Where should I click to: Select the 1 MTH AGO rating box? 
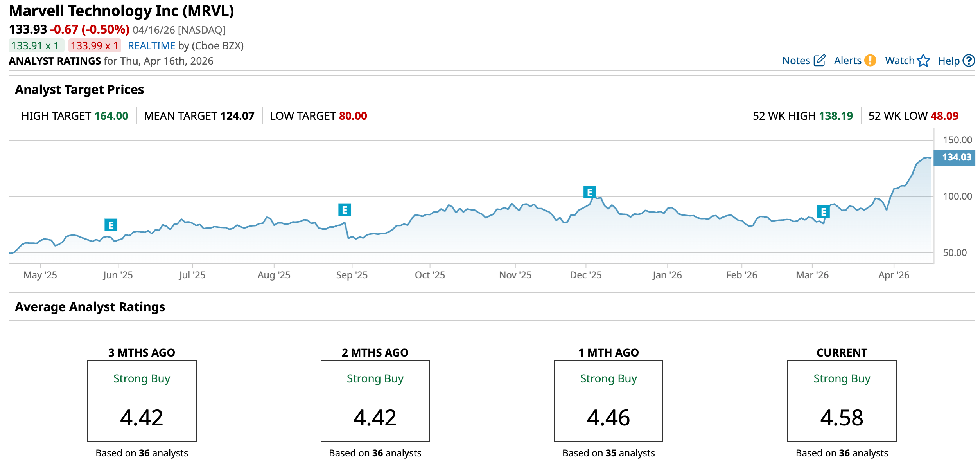(x=608, y=401)
